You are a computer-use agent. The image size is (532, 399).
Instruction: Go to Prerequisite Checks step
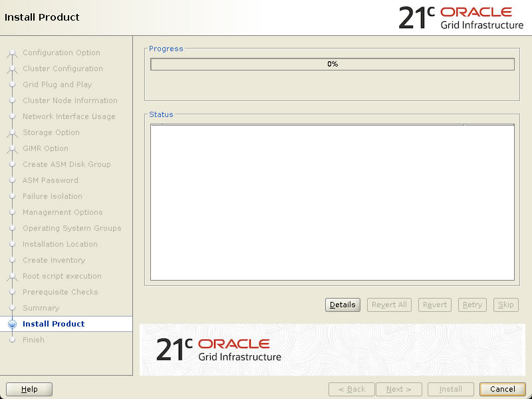click(61, 292)
